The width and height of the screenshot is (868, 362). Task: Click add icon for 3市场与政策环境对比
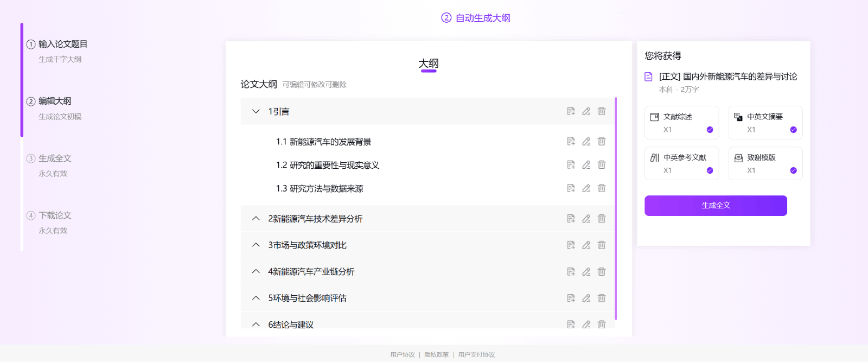click(571, 245)
